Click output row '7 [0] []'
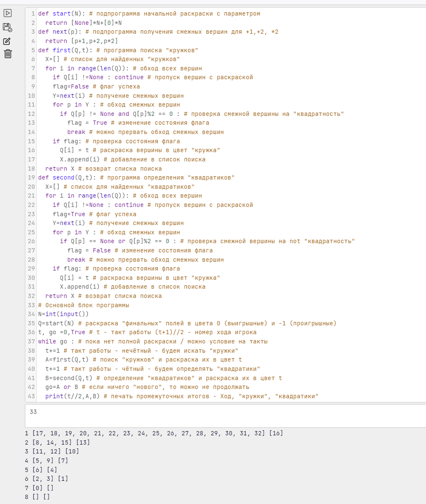Screen dimensions: 426x504 [39, 488]
